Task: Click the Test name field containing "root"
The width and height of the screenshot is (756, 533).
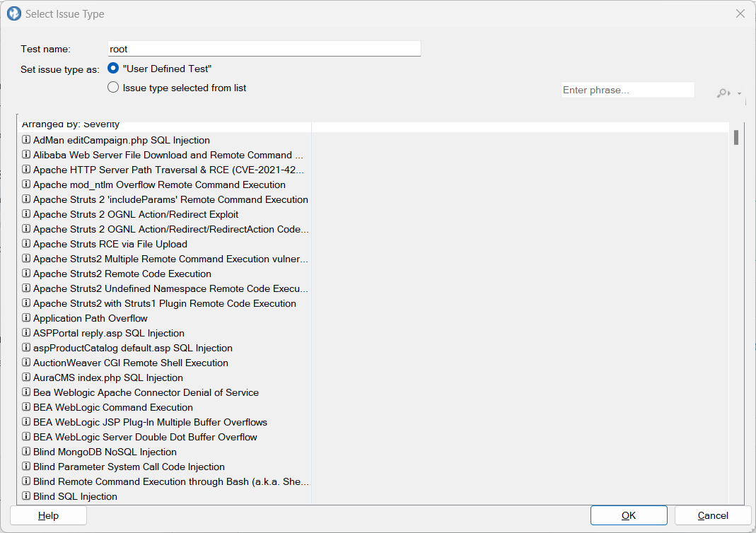Action: tap(264, 48)
